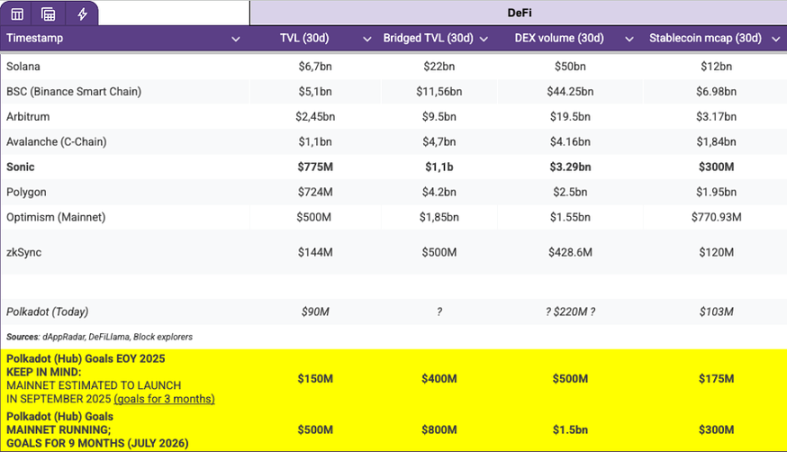Image resolution: width=787 pixels, height=452 pixels.
Task: Select Arbitrum Bridged TVL $9.5bn
Action: coord(439,116)
